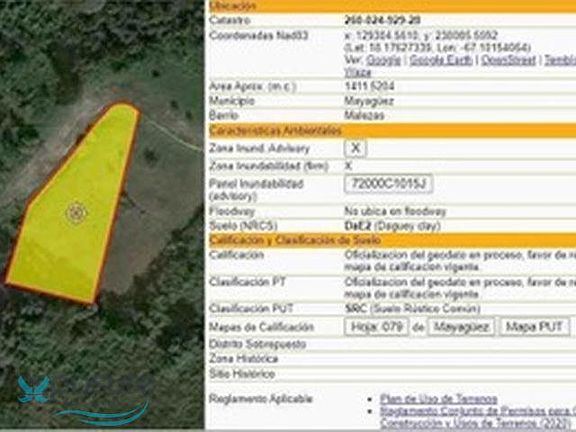The image size is (576, 432).
Task: Open the Mapa PUT button
Action: click(534, 327)
